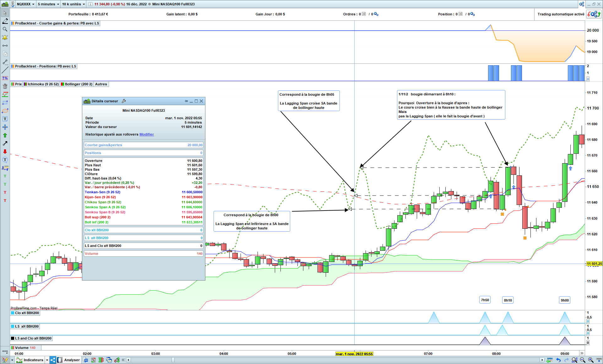The width and height of the screenshot is (603, 364).
Task: Open the wrench settings in Détails curseur
Action: pos(124,101)
